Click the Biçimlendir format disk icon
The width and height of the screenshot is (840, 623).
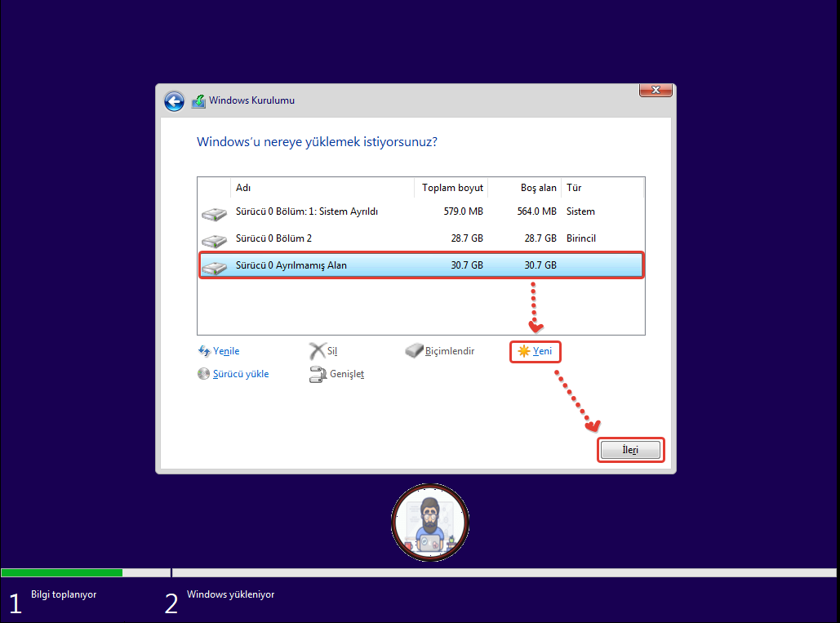click(414, 351)
